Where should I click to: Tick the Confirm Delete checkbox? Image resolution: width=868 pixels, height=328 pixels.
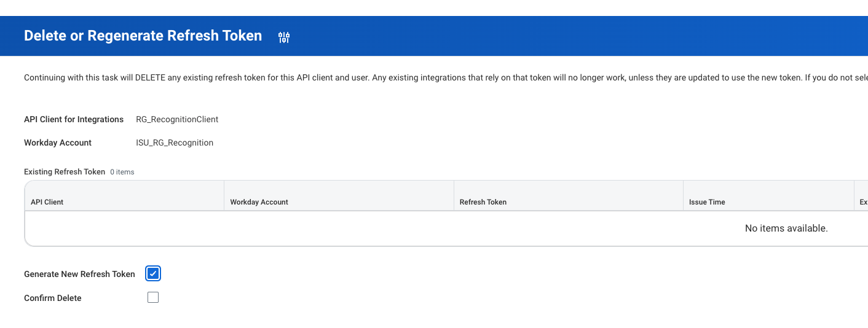(x=153, y=297)
